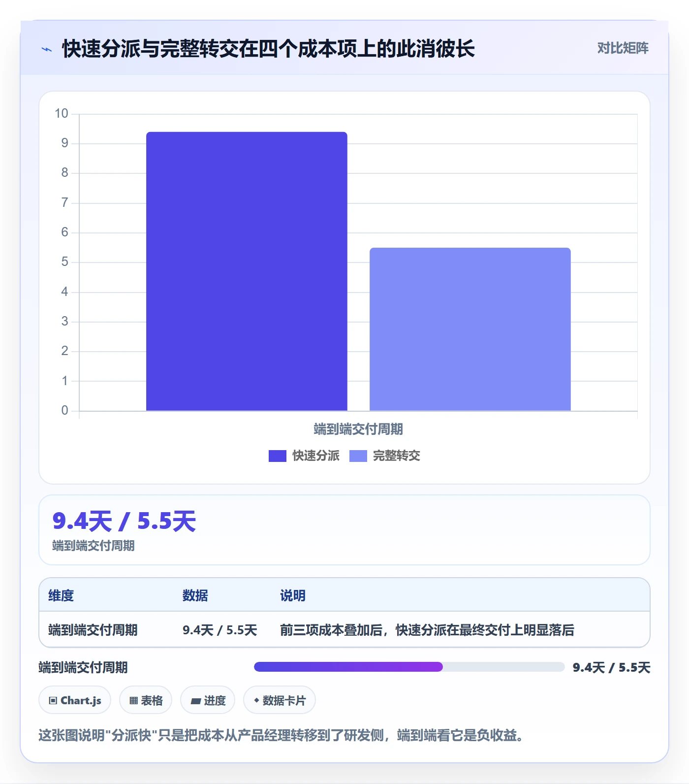Click the lightning bolt icon beside the title
Image resolution: width=689 pixels, height=784 pixels.
(47, 49)
